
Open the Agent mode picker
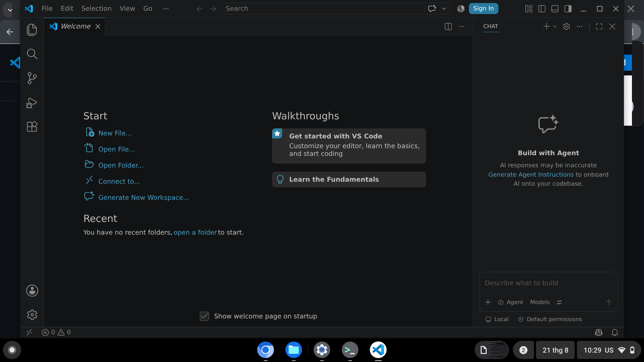pos(511,302)
